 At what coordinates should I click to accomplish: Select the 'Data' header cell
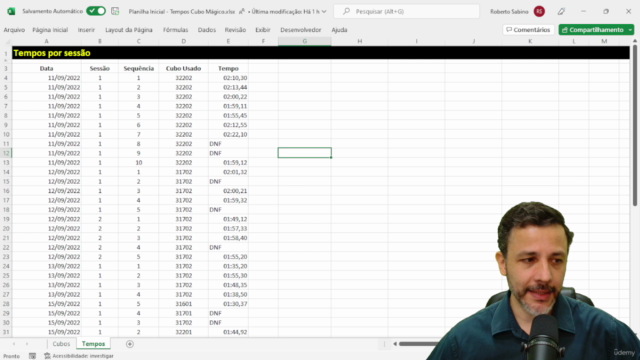[x=47, y=69]
